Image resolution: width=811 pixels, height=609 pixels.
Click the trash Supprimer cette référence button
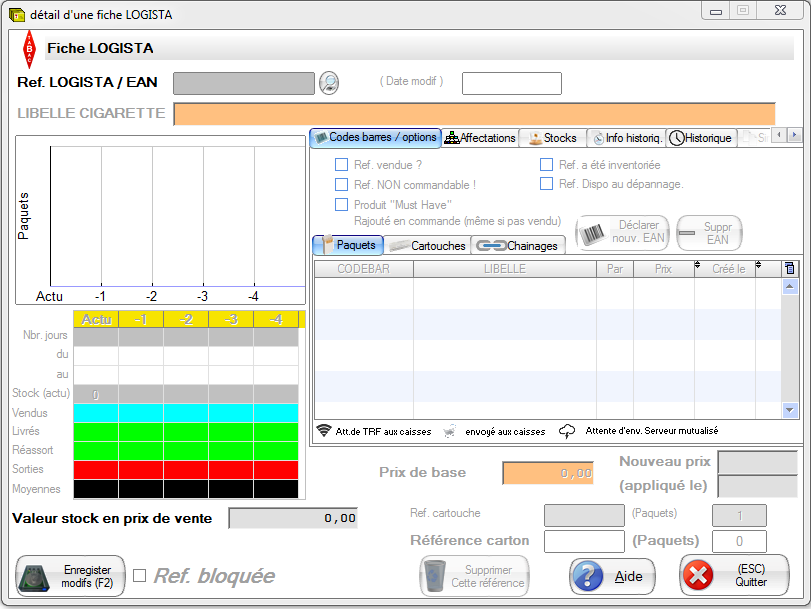(x=473, y=576)
